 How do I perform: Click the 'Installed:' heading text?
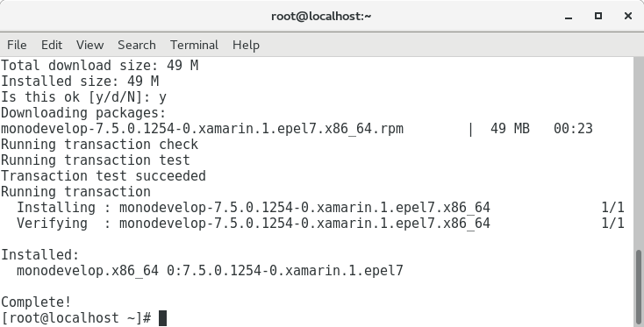tap(39, 255)
